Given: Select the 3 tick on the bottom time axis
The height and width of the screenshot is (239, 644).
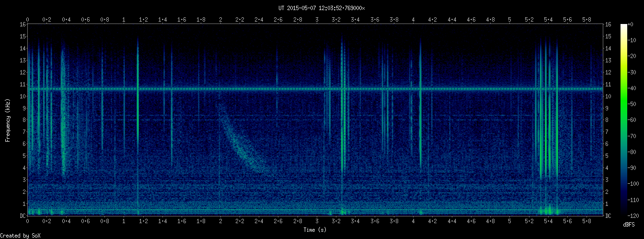Looking at the screenshot, I should tap(317, 221).
